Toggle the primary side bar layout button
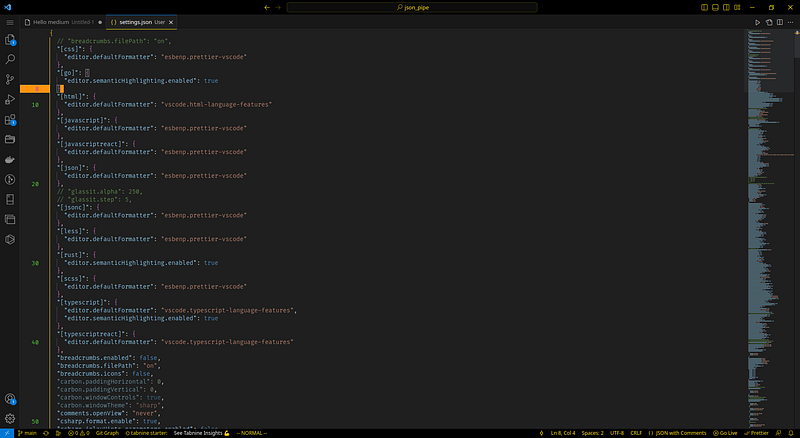This screenshot has width=800, height=438. pyautogui.click(x=704, y=7)
